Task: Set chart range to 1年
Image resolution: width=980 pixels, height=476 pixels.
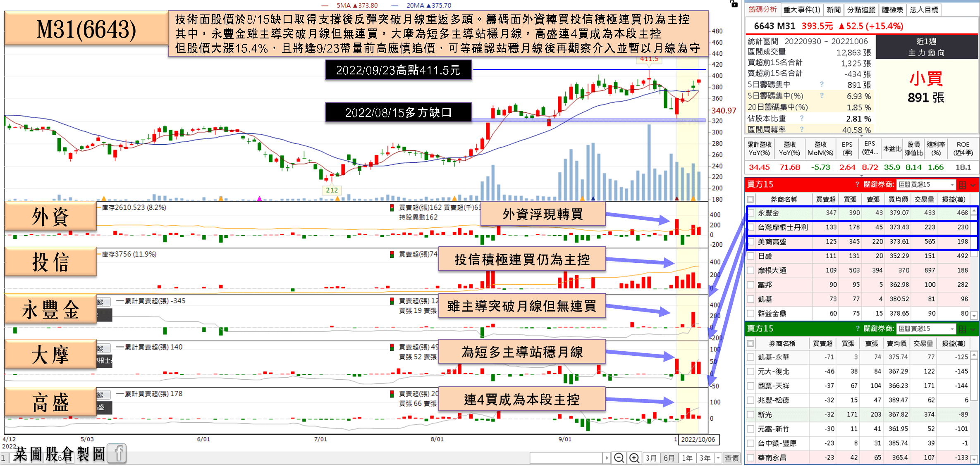Action: (687, 458)
